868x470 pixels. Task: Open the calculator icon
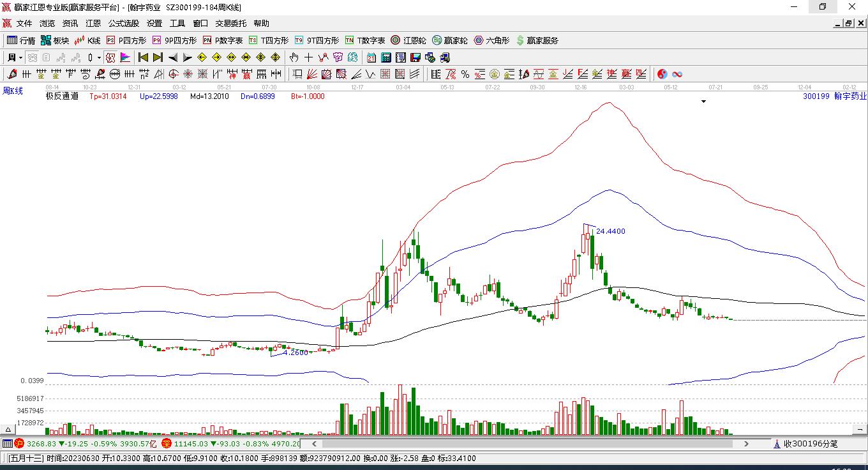click(385, 57)
